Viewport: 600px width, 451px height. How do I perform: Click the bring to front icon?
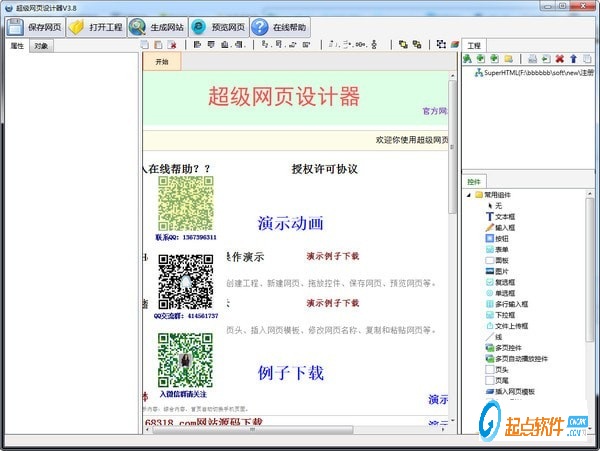tap(403, 45)
